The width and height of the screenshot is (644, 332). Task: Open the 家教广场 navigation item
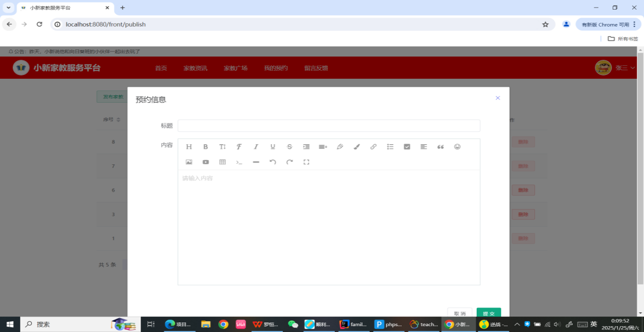[x=235, y=68]
